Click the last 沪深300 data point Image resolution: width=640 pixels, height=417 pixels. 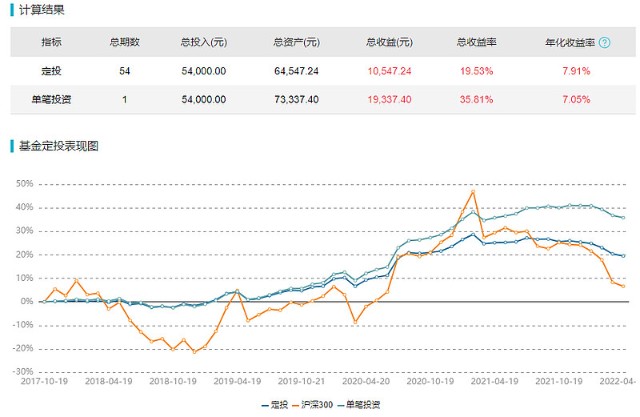(623, 286)
